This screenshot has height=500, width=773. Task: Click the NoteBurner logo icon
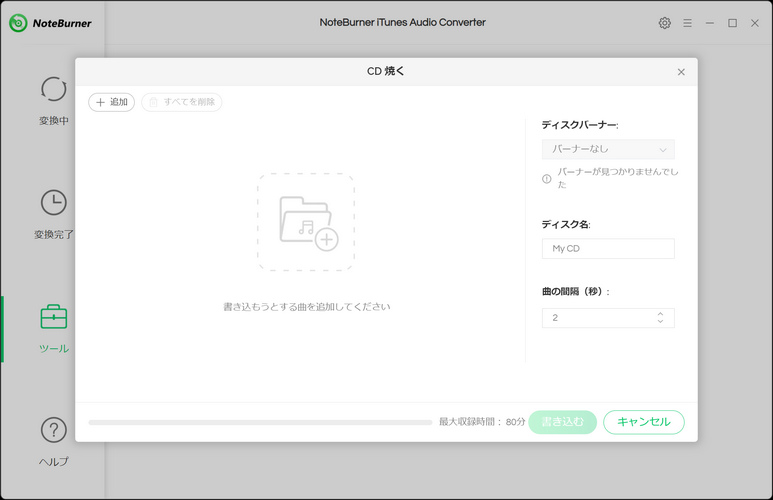18,23
